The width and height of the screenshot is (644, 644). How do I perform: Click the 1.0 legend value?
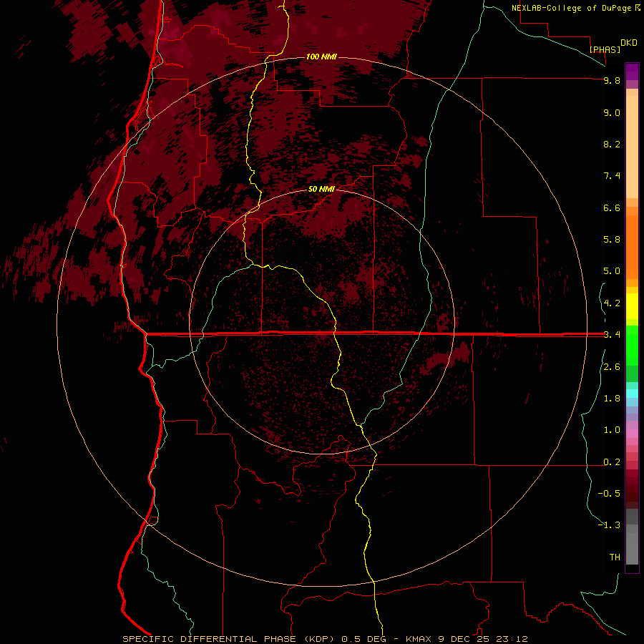612,430
